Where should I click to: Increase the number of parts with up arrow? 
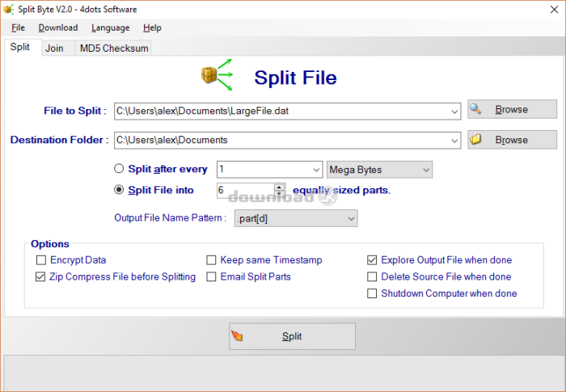point(279,187)
